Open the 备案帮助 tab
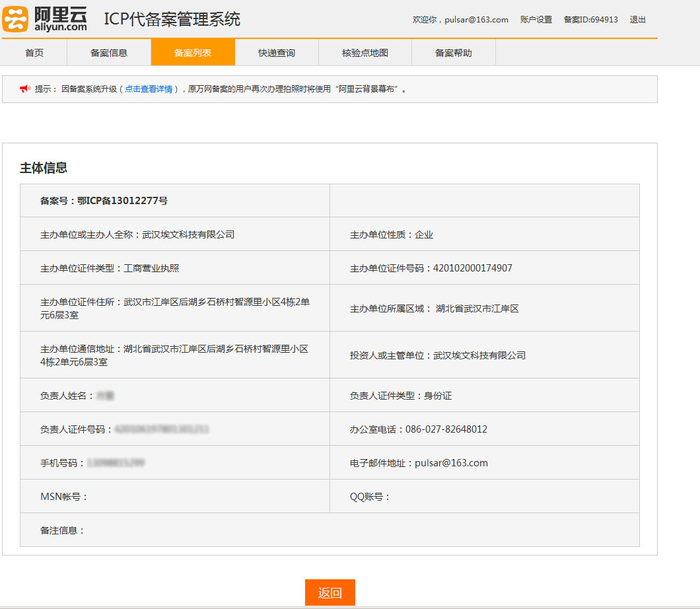This screenshot has width=700, height=609. pos(454,53)
